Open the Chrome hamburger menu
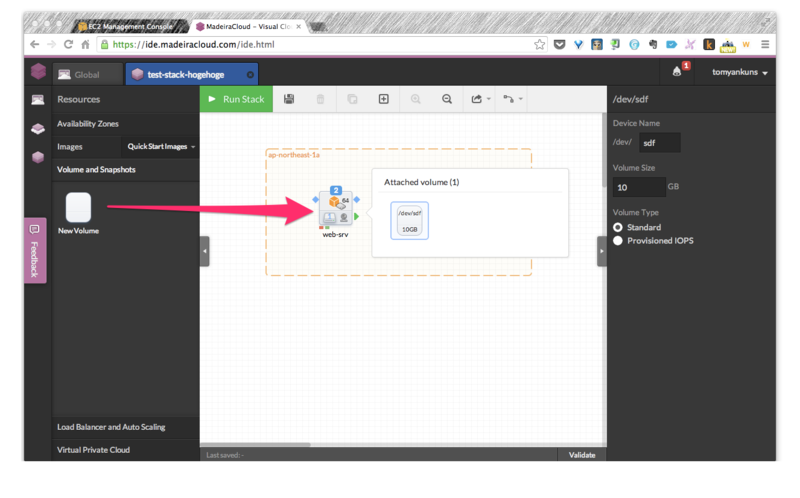This screenshot has height=498, width=800. click(x=765, y=44)
